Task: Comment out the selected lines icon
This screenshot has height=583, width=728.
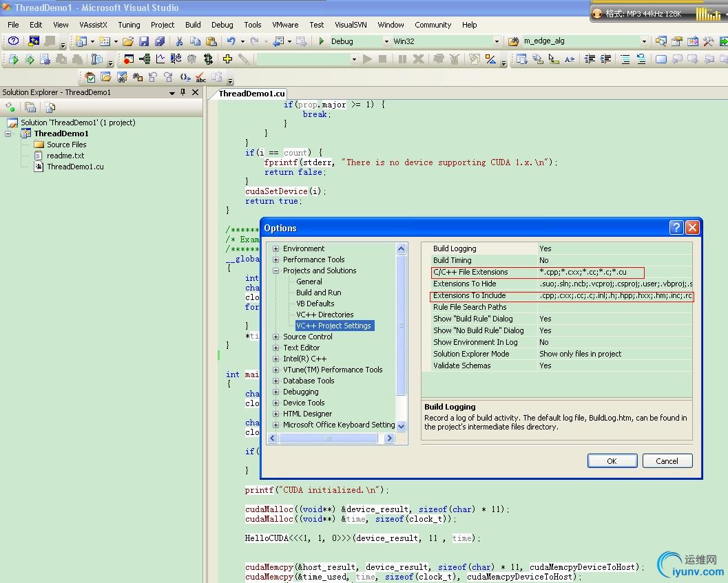Action: [x=625, y=59]
